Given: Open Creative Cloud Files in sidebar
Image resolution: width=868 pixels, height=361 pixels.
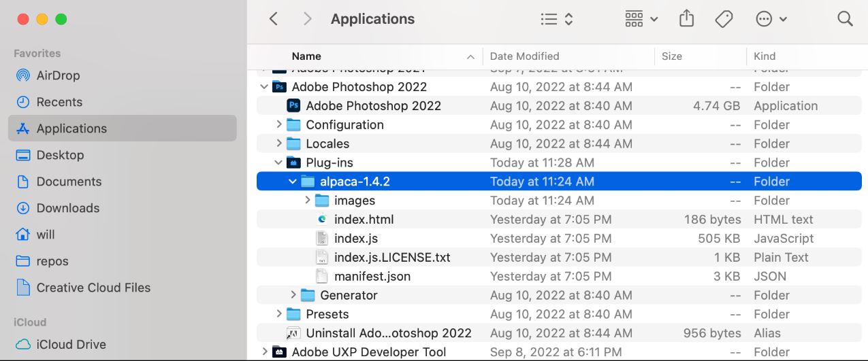Looking at the screenshot, I should tap(122, 288).
